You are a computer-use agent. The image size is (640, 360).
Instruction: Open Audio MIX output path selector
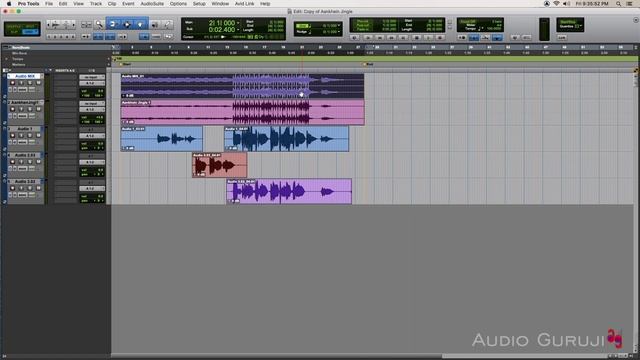(x=92, y=83)
